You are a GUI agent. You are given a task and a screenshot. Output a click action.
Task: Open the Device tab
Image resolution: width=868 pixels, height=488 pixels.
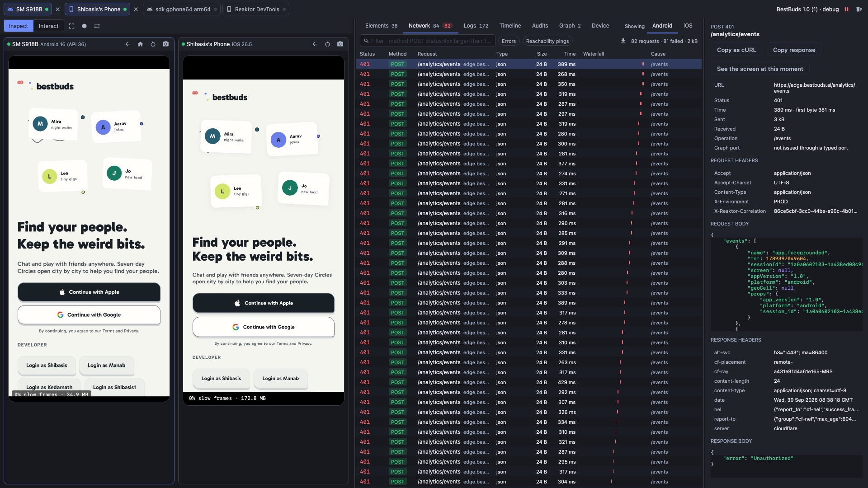600,26
